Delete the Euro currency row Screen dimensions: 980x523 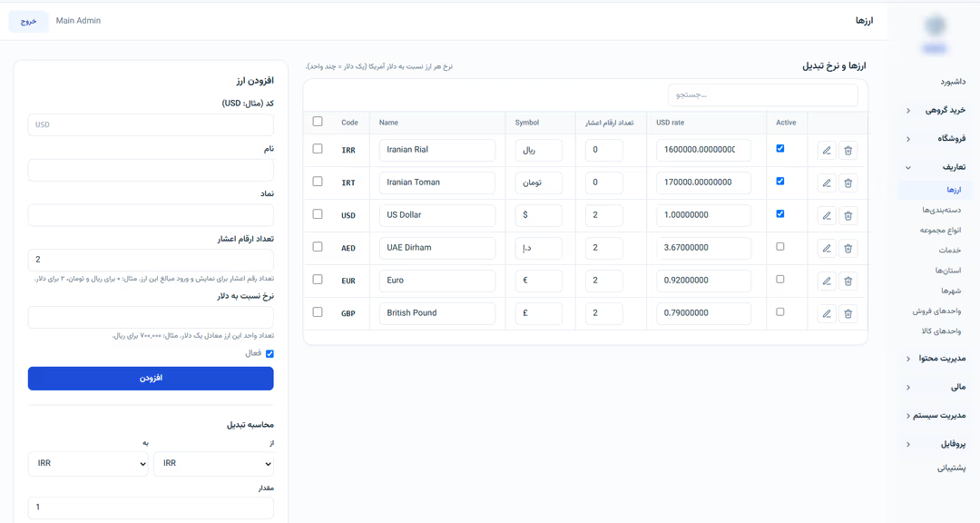click(x=848, y=281)
